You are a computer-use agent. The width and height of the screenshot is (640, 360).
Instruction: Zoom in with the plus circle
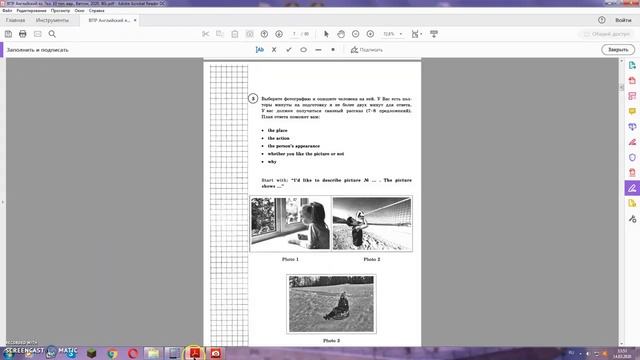pyautogui.click(x=370, y=34)
